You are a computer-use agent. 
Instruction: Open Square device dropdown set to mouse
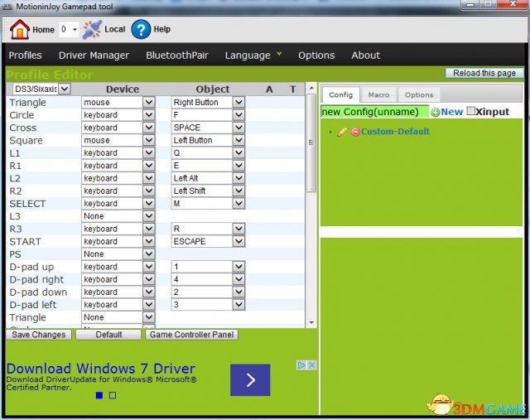tap(118, 140)
